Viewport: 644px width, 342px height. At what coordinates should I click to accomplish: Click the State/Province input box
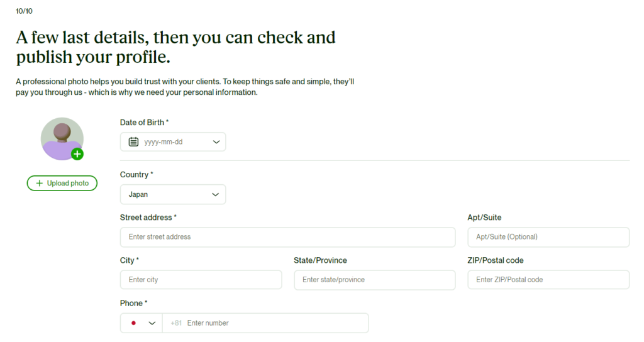tap(375, 280)
